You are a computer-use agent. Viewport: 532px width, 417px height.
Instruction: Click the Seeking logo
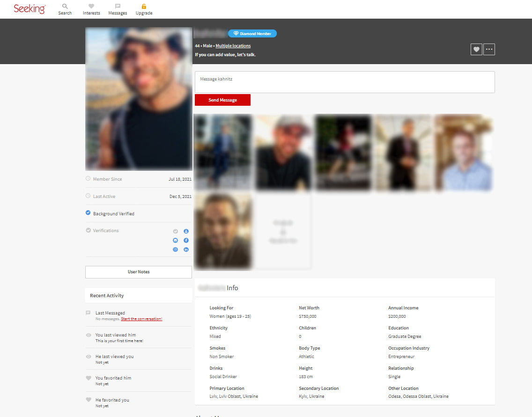click(30, 9)
